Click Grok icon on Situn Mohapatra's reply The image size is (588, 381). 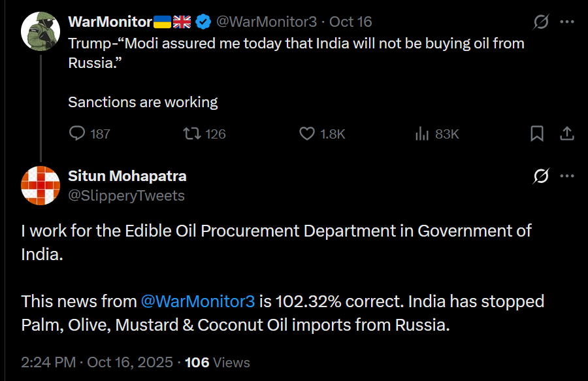(x=541, y=176)
